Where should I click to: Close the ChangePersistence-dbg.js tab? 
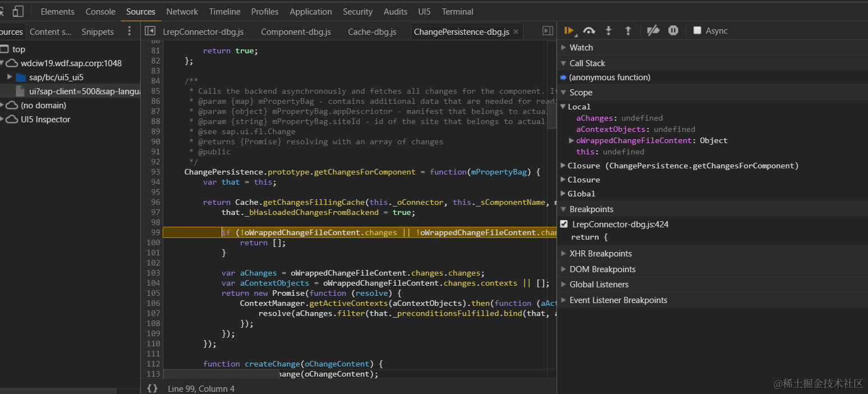click(x=516, y=32)
